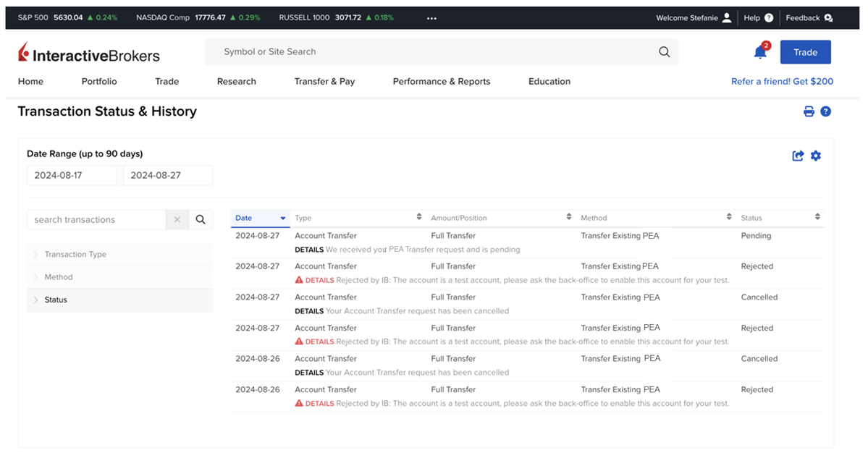The image size is (868, 458).
Task: Click the user profile icon beside Welcome Stefanie
Action: click(x=727, y=17)
